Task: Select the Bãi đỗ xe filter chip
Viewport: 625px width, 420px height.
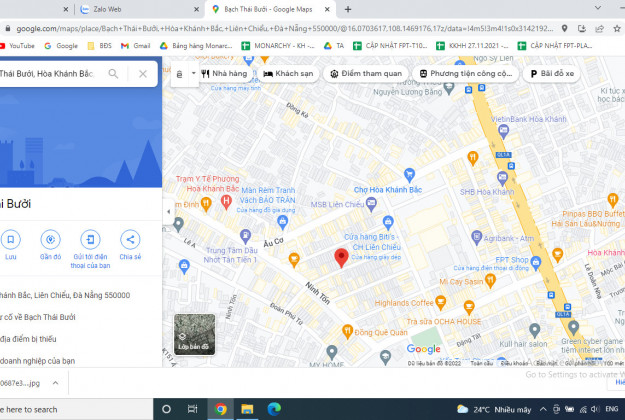Action: coord(552,74)
